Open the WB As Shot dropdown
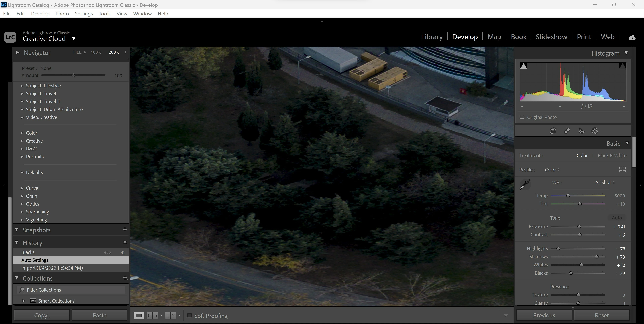 [605, 182]
